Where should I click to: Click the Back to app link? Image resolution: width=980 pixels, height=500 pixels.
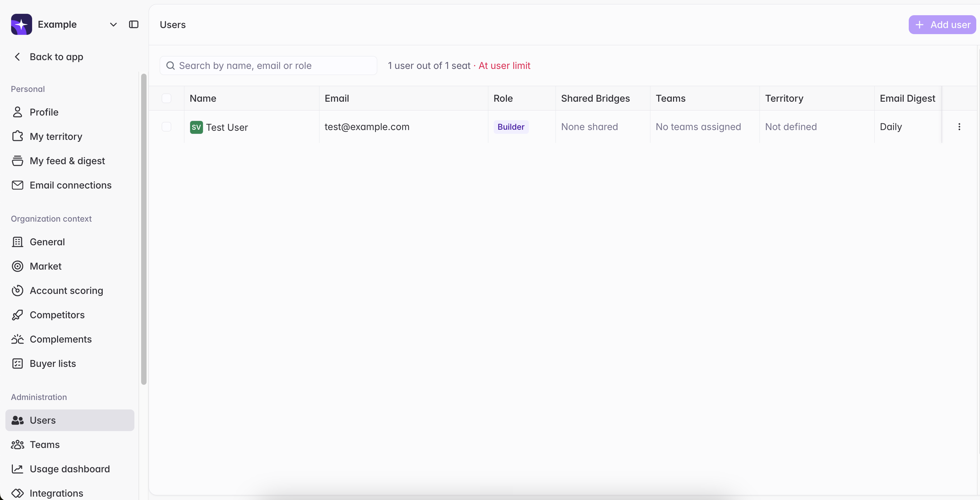[56, 57]
